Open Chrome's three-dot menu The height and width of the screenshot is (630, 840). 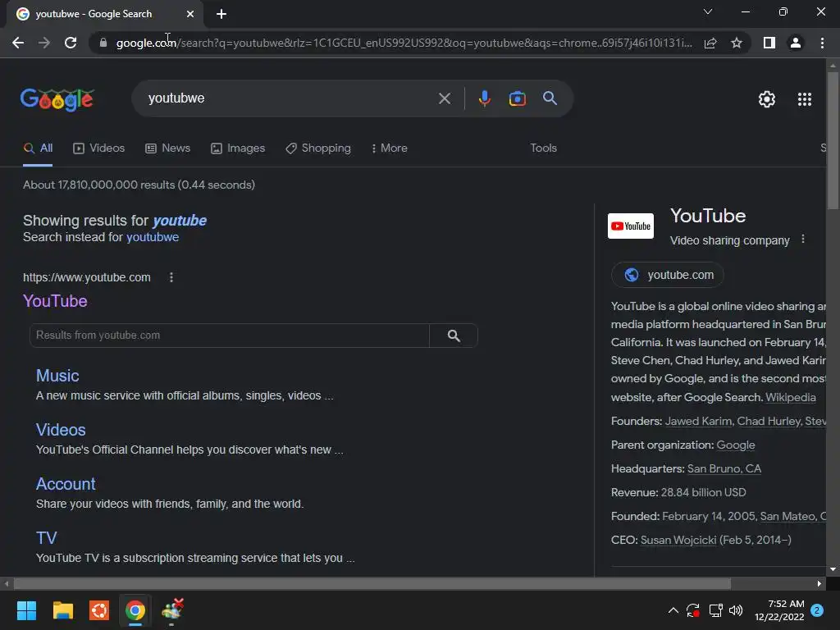[822, 43]
